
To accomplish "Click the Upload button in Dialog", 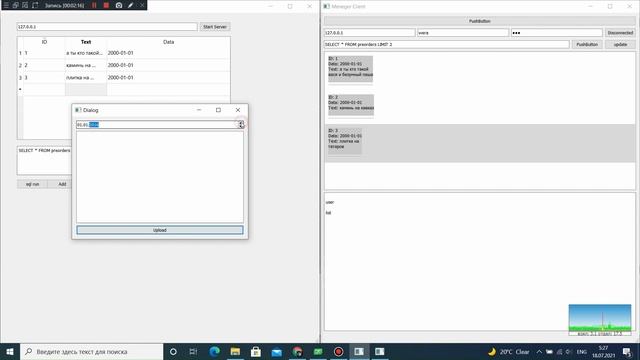I will click(160, 230).
